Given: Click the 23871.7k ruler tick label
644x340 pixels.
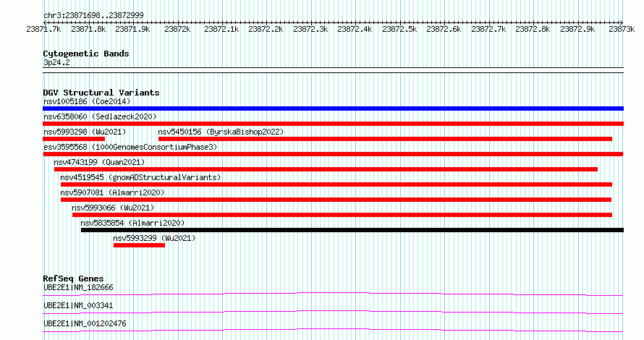Looking at the screenshot, I should click(x=43, y=29).
